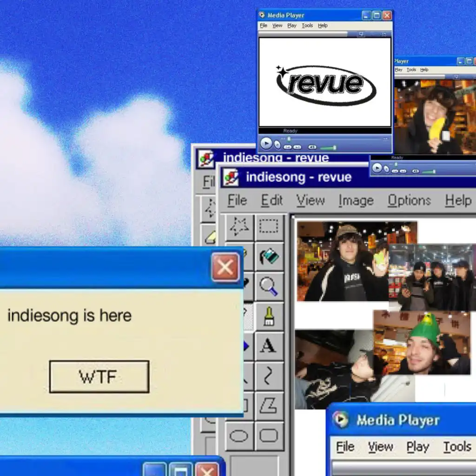Mute audio in the revue logo player
Image resolution: width=476 pixels, height=476 pixels.
click(x=312, y=147)
